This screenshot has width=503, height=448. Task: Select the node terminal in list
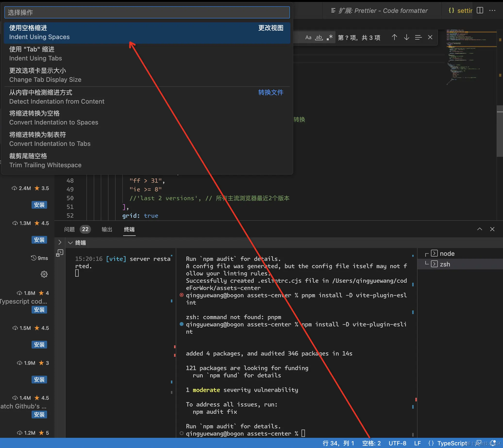click(460, 254)
